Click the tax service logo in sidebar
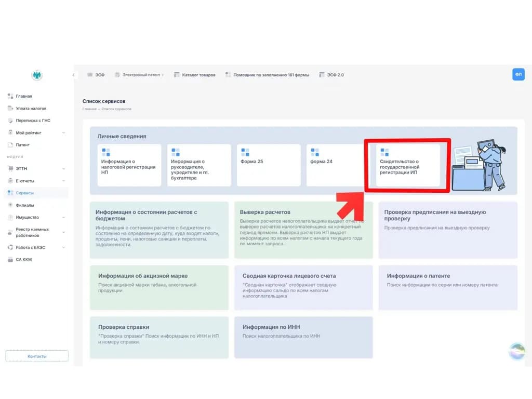532x399 pixels. 37,75
